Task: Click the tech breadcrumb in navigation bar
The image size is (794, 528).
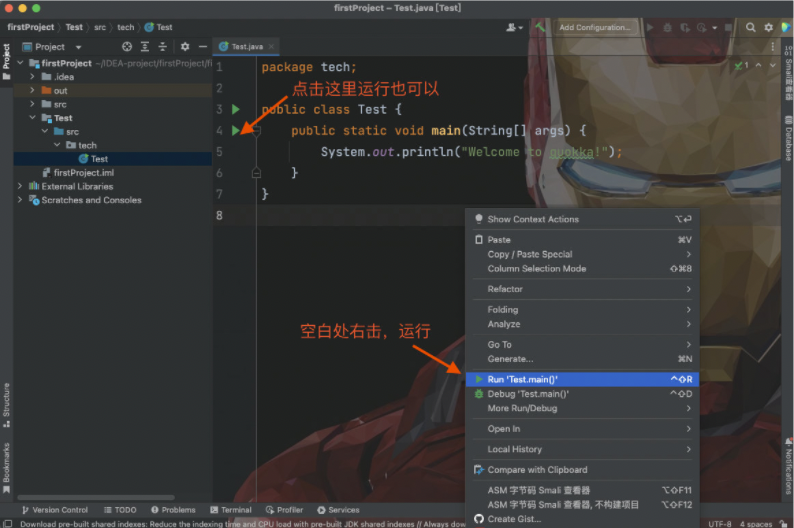Action: tap(126, 27)
